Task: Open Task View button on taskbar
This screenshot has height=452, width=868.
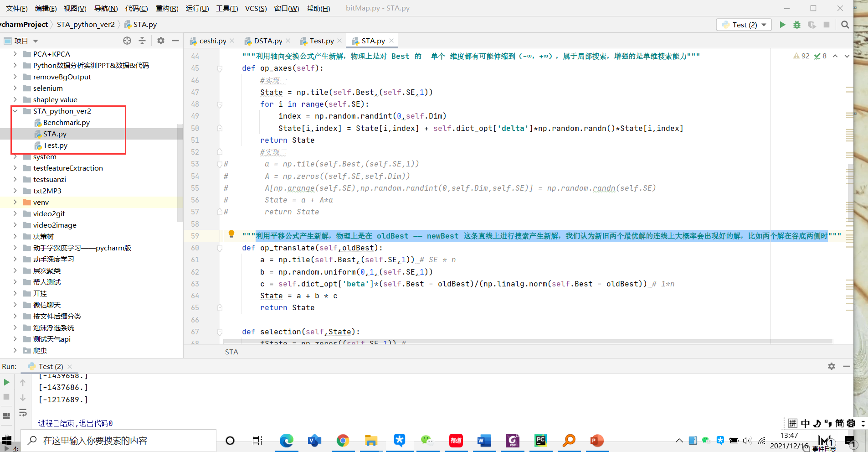Action: click(257, 440)
